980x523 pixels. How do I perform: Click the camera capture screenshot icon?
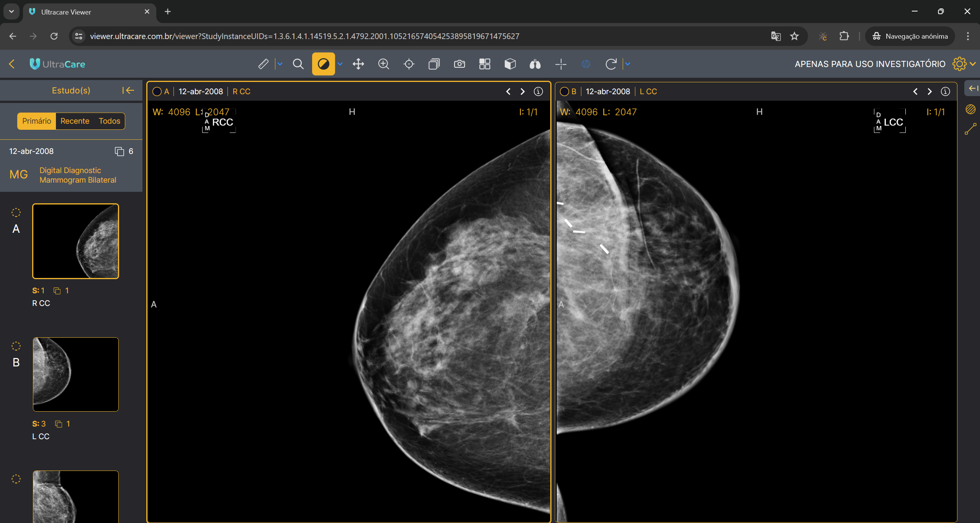[x=459, y=64]
